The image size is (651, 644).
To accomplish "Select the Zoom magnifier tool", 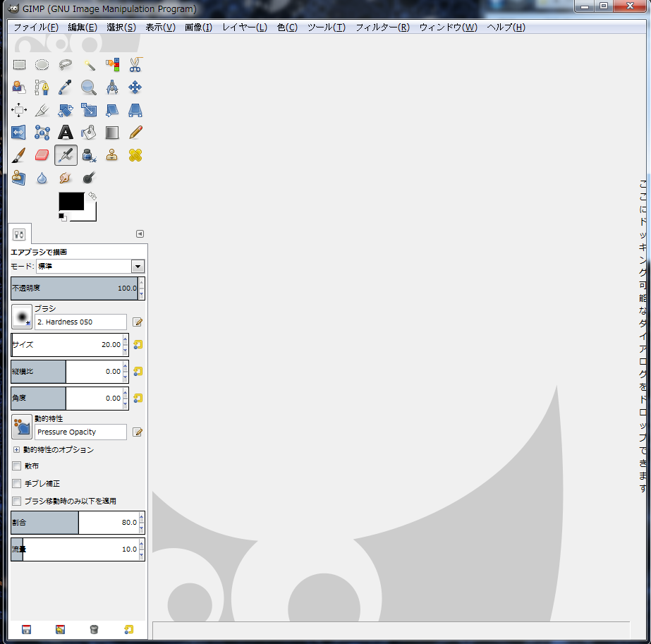I will pyautogui.click(x=89, y=87).
